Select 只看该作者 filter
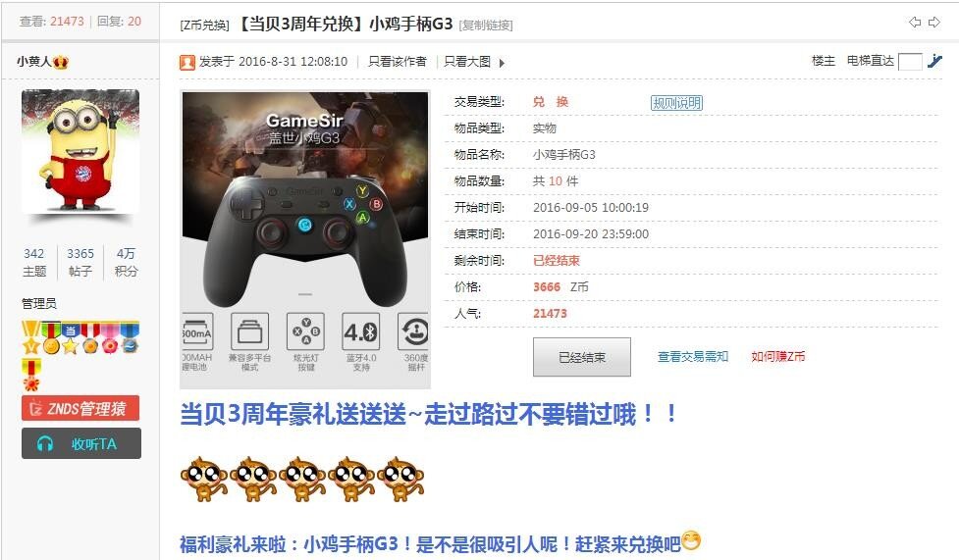959x560 pixels. [x=397, y=62]
